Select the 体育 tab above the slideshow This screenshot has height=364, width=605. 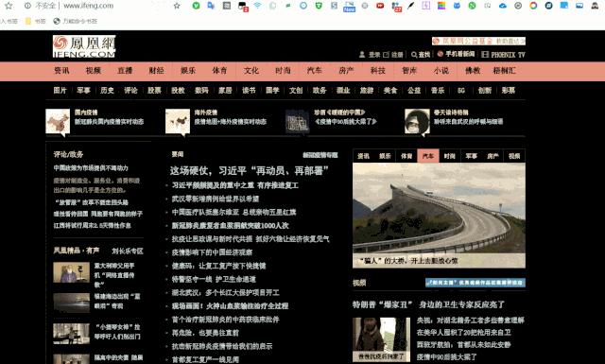406,156
